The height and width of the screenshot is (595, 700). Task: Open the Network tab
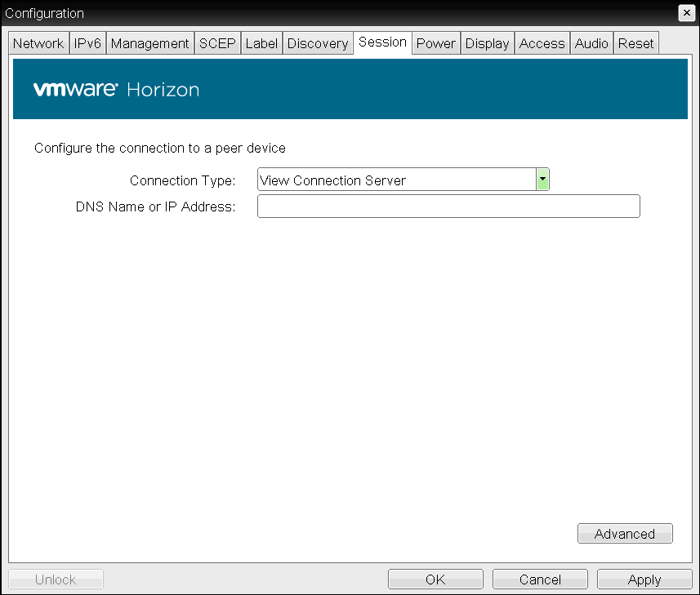(38, 43)
